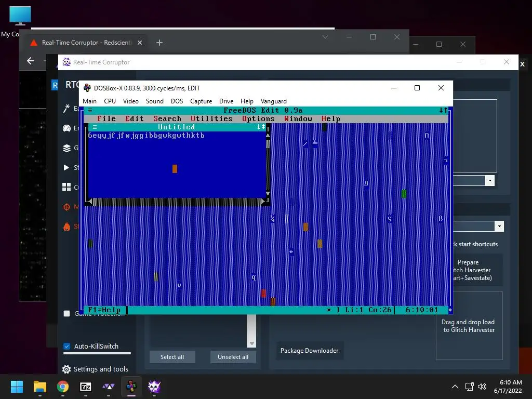Toggle the Auto-KillSwitch checkbox
Image resolution: width=532 pixels, height=399 pixels.
click(67, 347)
